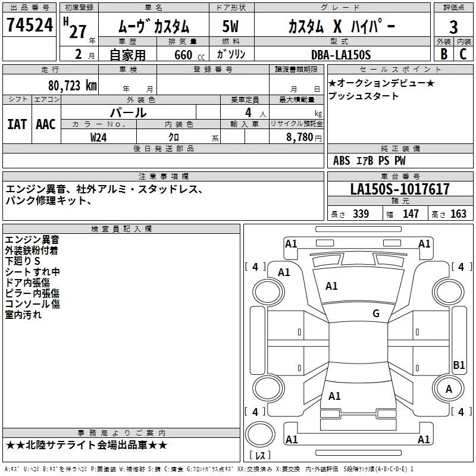Click the G mark on the windshield
Screen dimensions: 476x476
(x=375, y=314)
